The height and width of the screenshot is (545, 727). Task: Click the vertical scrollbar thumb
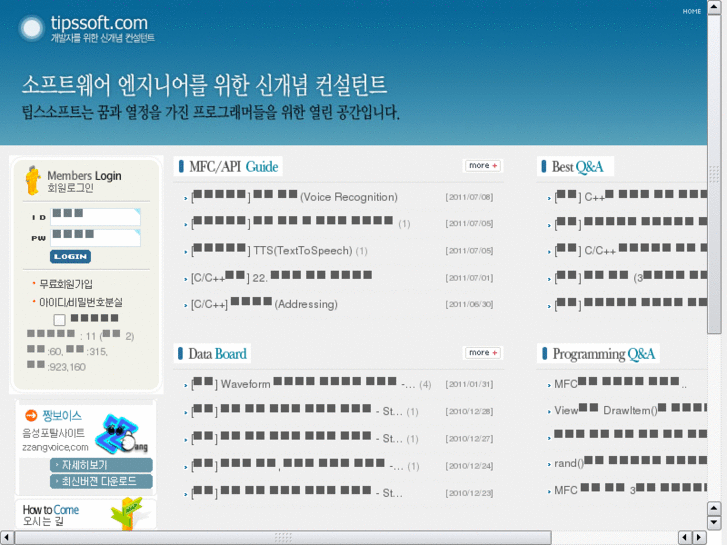tap(714, 174)
